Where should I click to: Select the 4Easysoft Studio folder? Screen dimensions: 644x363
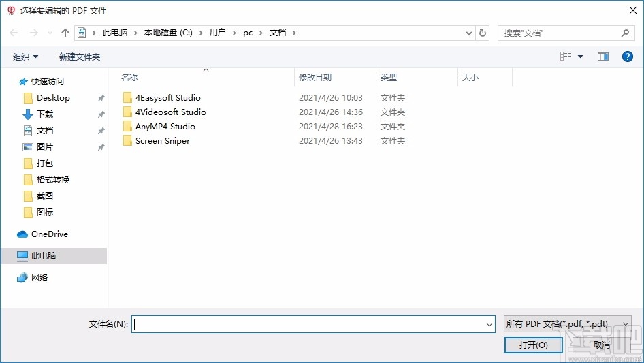coord(168,98)
